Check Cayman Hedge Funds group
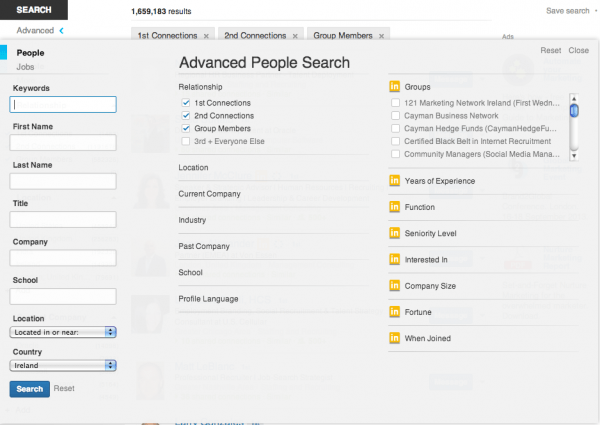This screenshot has width=600, height=425. (396, 128)
